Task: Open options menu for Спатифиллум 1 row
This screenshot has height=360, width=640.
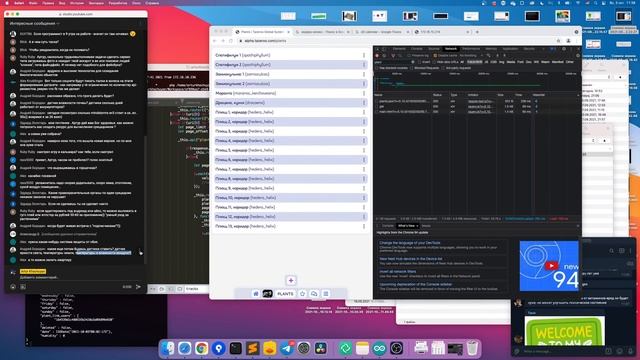Action: 364,55
